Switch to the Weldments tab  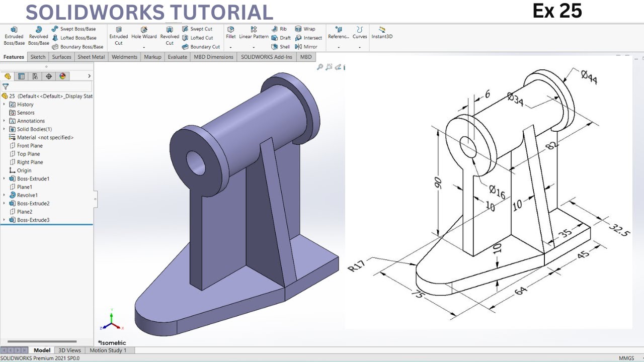click(124, 57)
